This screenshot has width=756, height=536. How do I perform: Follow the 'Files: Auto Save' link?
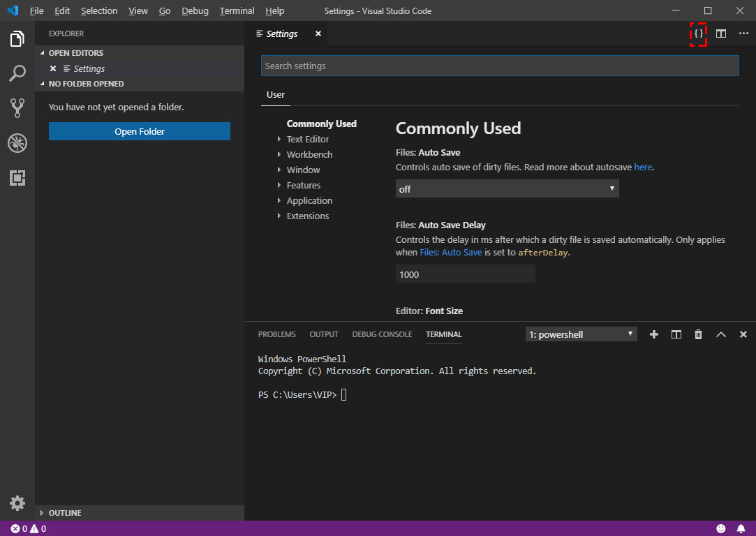(x=451, y=253)
